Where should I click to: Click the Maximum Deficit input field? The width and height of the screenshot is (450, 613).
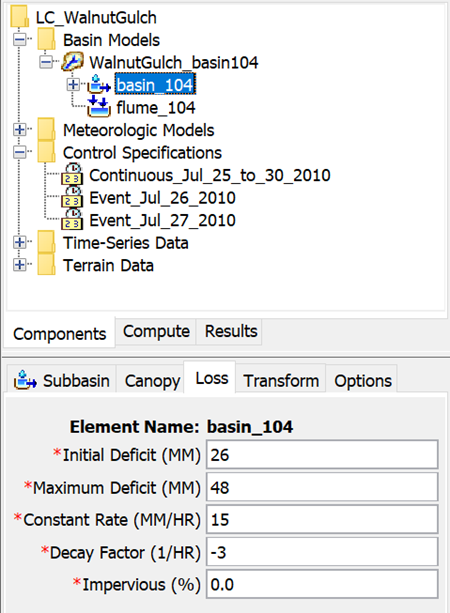tap(322, 487)
